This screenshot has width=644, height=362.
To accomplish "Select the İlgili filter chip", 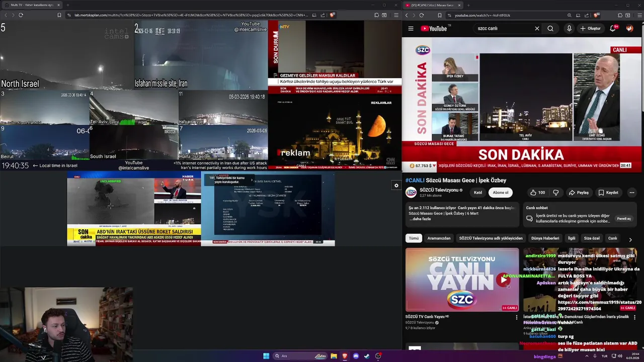I will click(x=572, y=238).
